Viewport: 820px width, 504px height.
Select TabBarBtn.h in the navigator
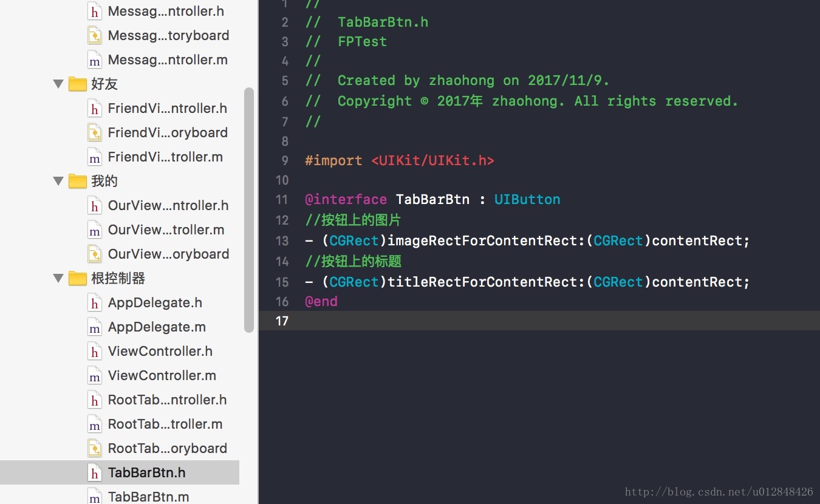(147, 472)
